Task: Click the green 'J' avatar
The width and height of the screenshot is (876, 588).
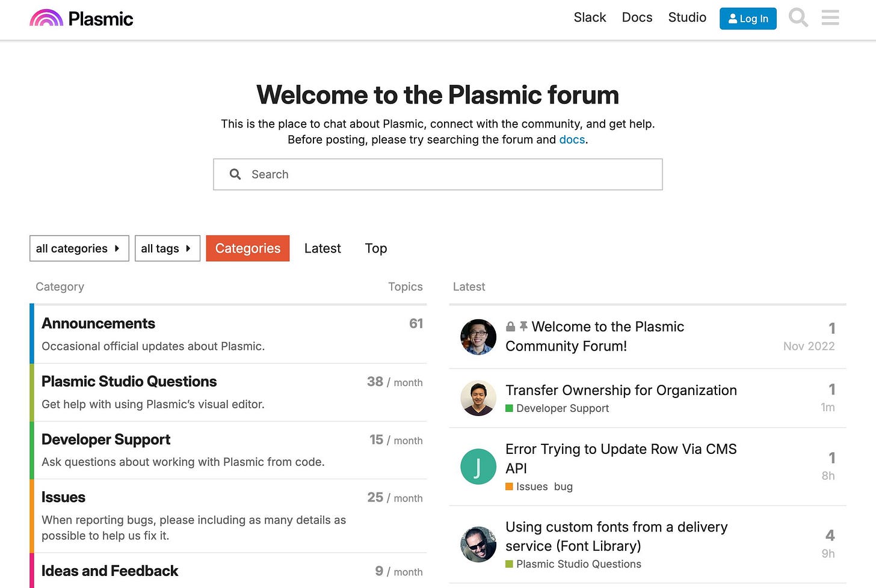Action: 478,467
